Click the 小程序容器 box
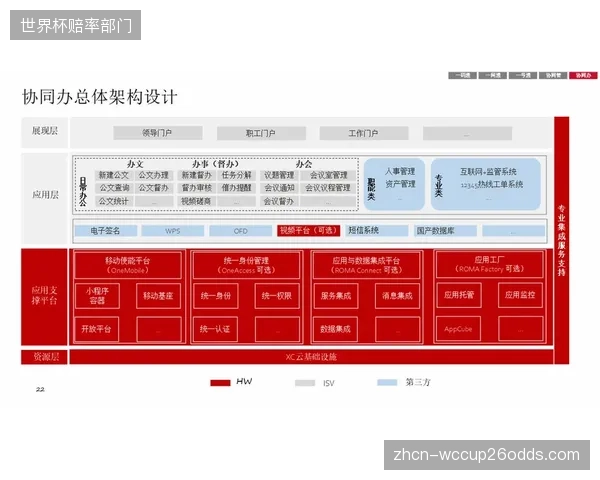 (x=97, y=296)
